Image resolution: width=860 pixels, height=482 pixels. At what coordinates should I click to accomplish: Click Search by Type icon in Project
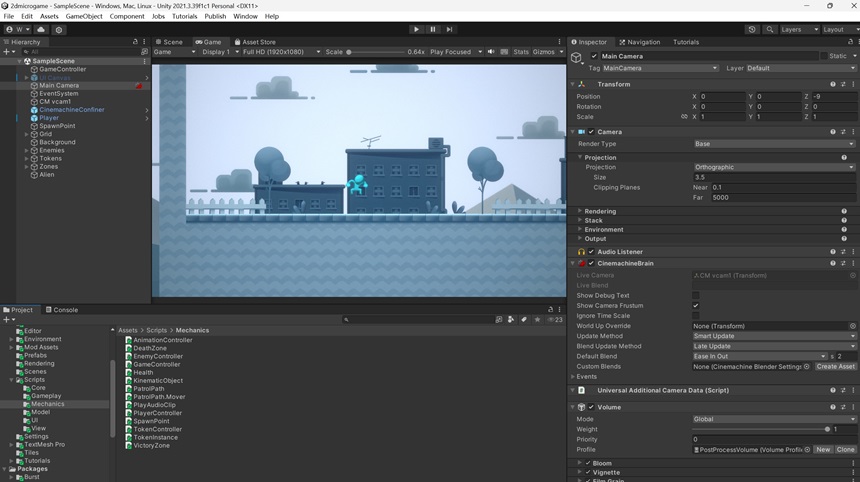(x=511, y=319)
